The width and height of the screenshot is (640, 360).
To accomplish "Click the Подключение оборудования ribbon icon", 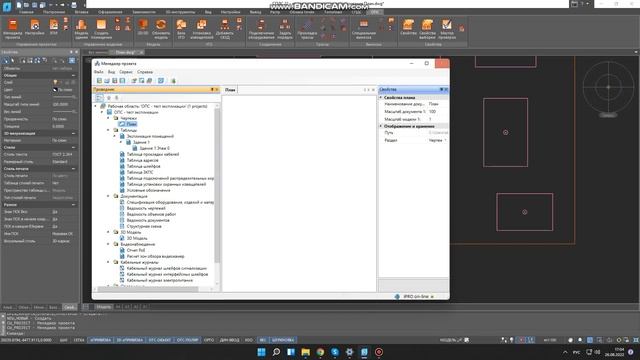I will coord(261,29).
